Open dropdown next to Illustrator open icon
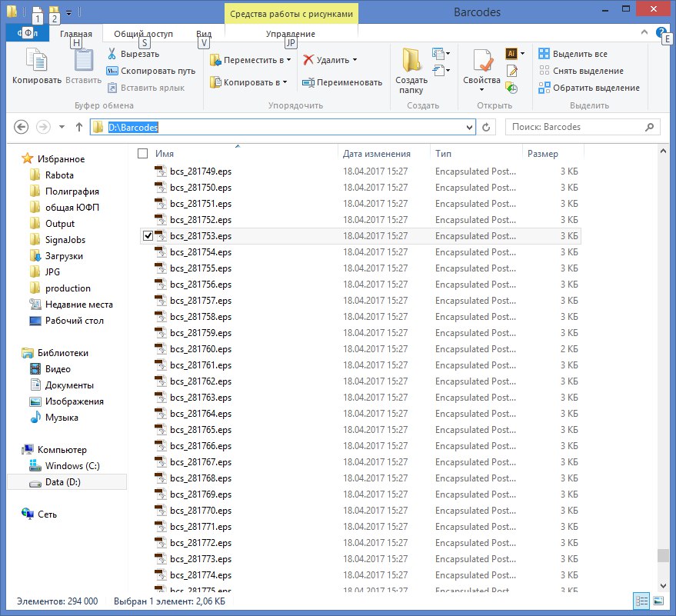This screenshot has height=616, width=676. [x=522, y=54]
